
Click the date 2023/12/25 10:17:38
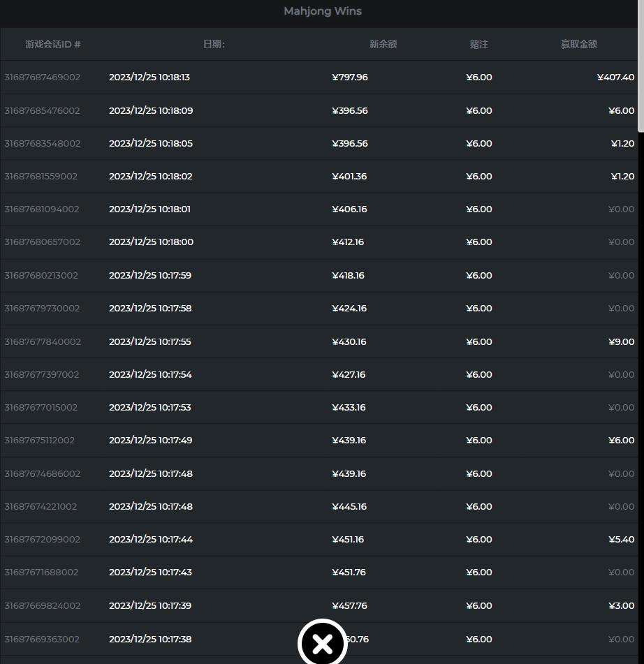tap(150, 639)
